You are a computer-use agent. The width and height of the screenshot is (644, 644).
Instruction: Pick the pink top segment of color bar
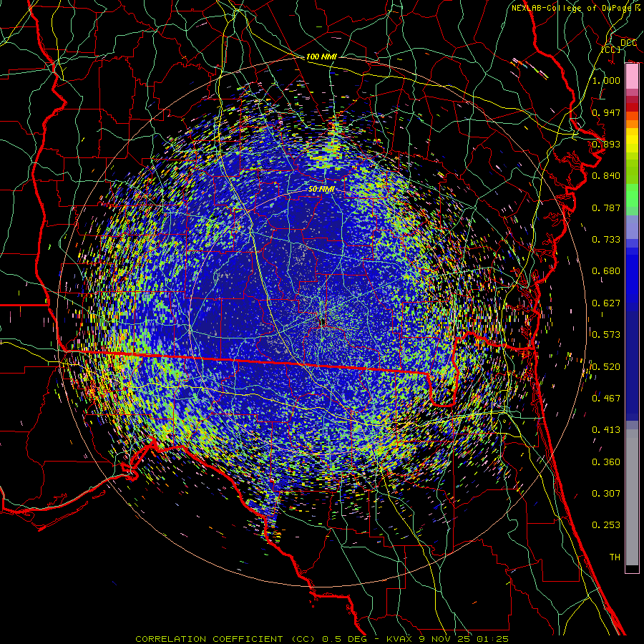click(x=632, y=77)
